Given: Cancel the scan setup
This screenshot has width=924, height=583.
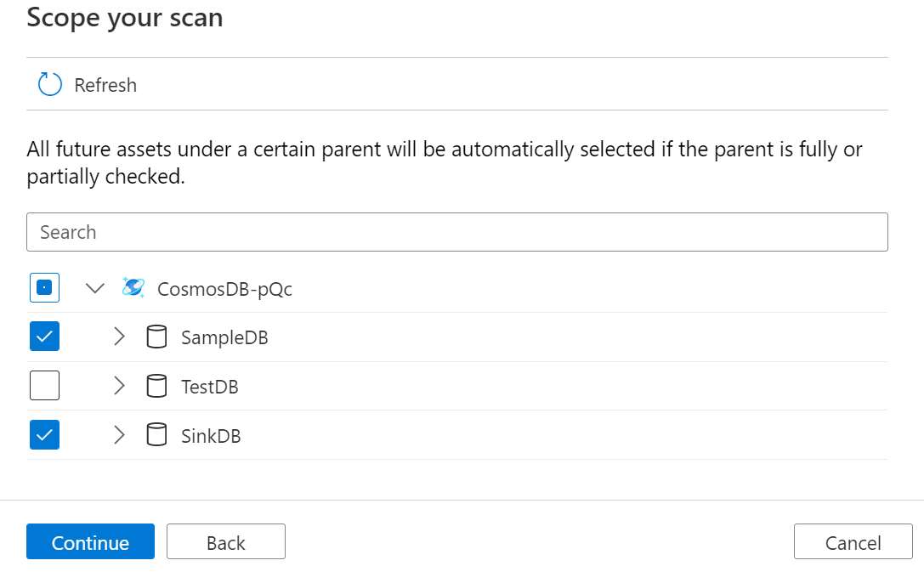Looking at the screenshot, I should coord(853,541).
